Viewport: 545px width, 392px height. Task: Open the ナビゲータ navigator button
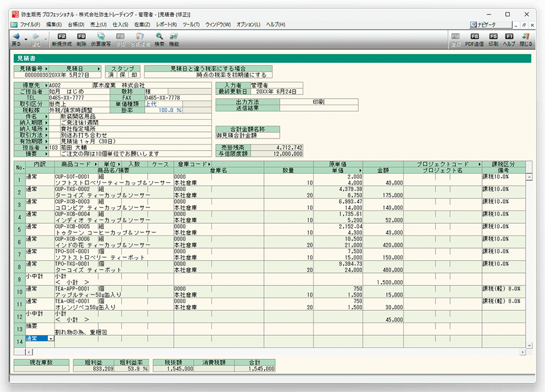pos(490,25)
